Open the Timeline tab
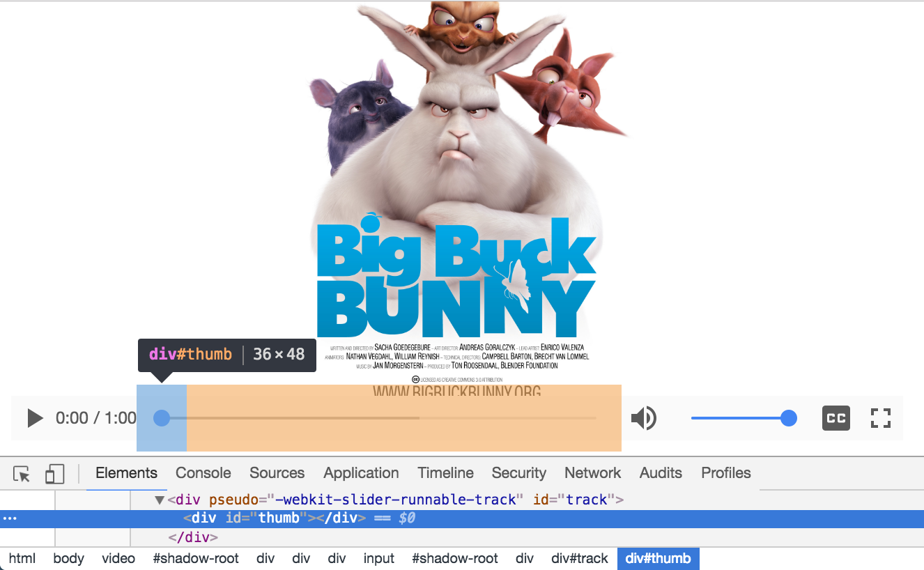The height and width of the screenshot is (570, 924). 445,473
